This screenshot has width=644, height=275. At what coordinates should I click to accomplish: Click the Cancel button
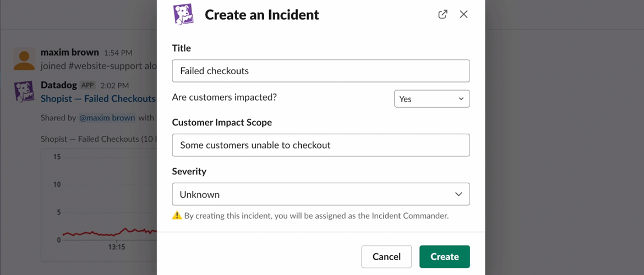pos(386,256)
